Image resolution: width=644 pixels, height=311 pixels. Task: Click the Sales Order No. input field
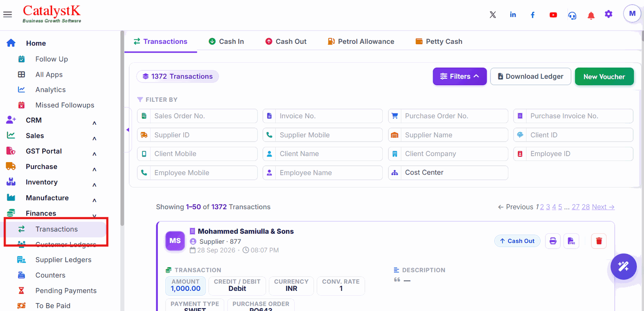click(x=197, y=116)
